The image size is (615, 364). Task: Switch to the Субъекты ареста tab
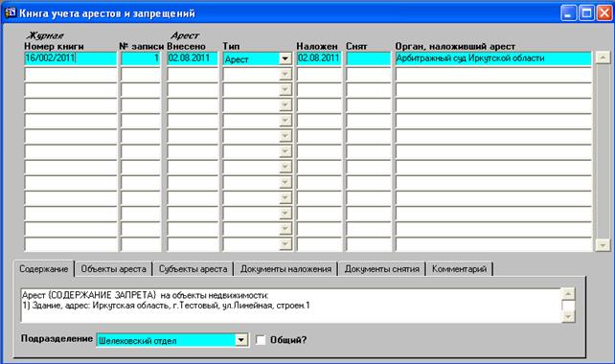tap(193, 269)
